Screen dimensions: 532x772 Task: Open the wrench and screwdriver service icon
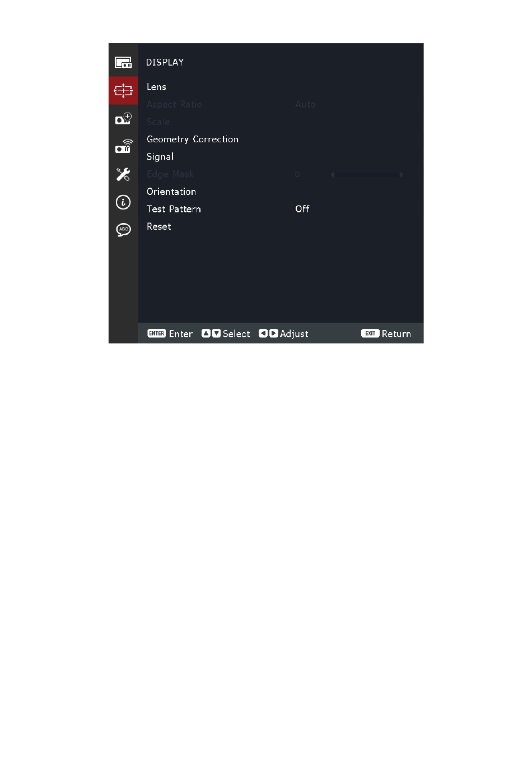[x=123, y=174]
